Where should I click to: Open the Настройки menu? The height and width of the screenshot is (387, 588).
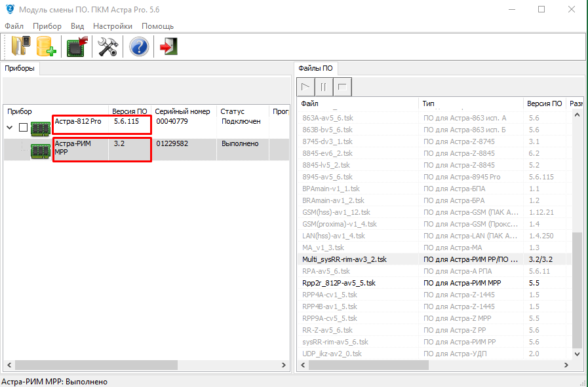pyautogui.click(x=113, y=26)
